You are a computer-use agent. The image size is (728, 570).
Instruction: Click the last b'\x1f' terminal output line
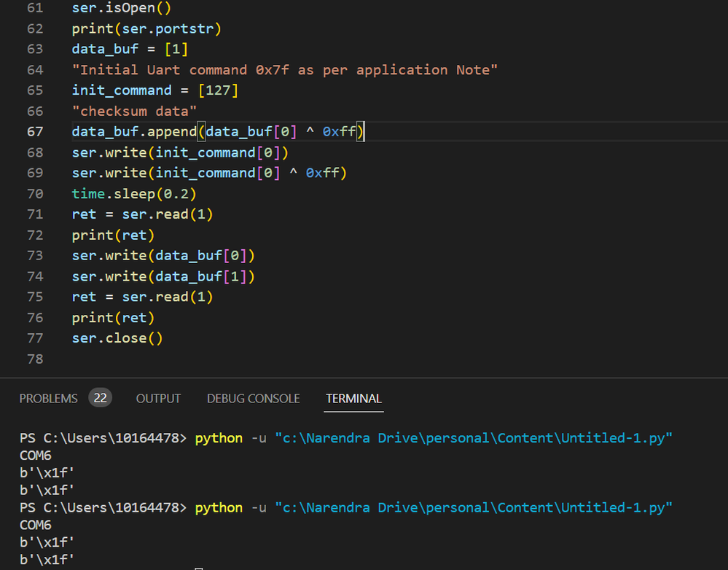47,561
